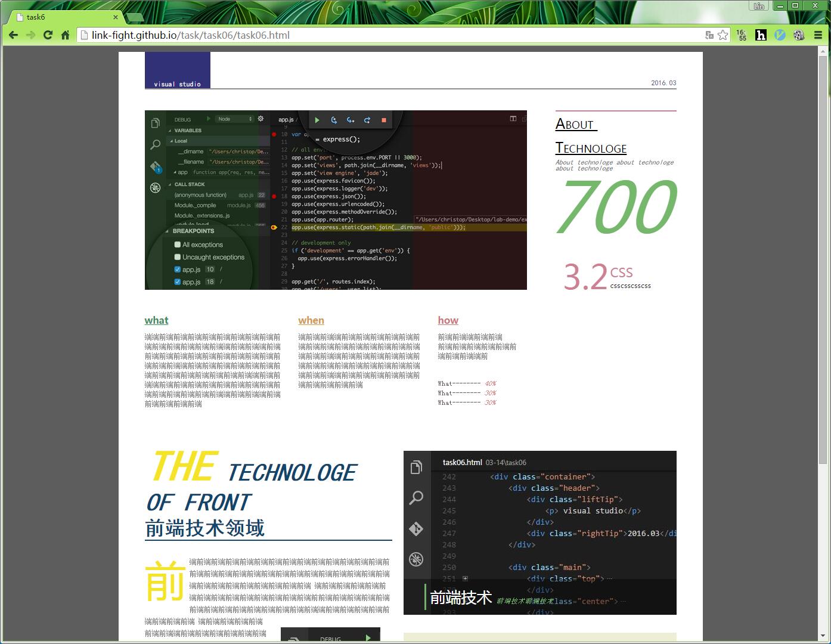Bookmark this page with the star icon
Viewport: 831px width, 644px height.
pyautogui.click(x=723, y=35)
